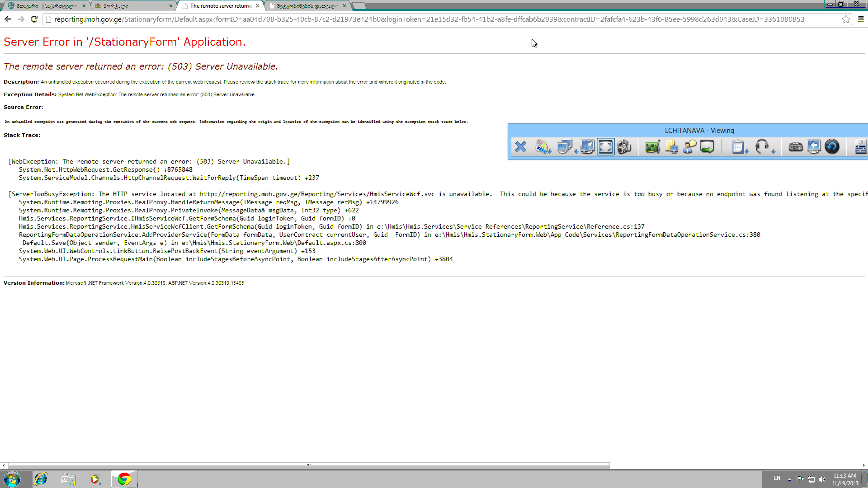Screen dimensions: 868x488
Task: Click the headset audio icon
Action: [762, 146]
